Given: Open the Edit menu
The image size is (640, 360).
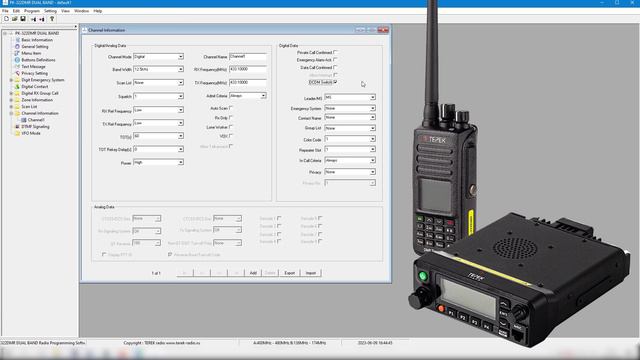Looking at the screenshot, I should coord(16,11).
